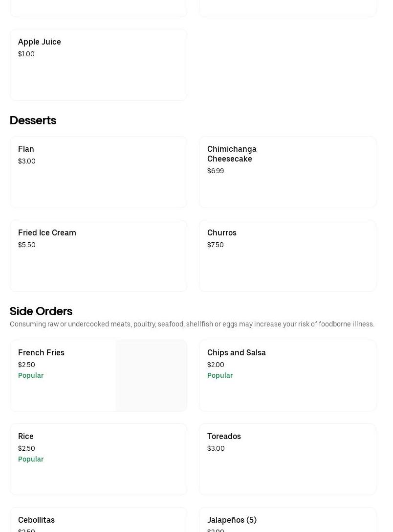The height and width of the screenshot is (532, 393).
Task: Choose the Chimichanga Cheesecake item
Action: coord(287,172)
